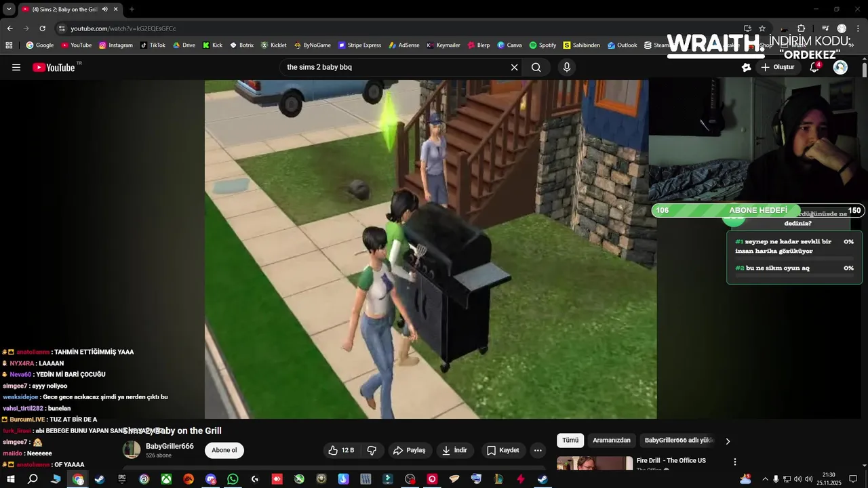Switch to the Sims 2 YouTube tab
Image resolution: width=868 pixels, height=488 pixels.
pyautogui.click(x=70, y=9)
